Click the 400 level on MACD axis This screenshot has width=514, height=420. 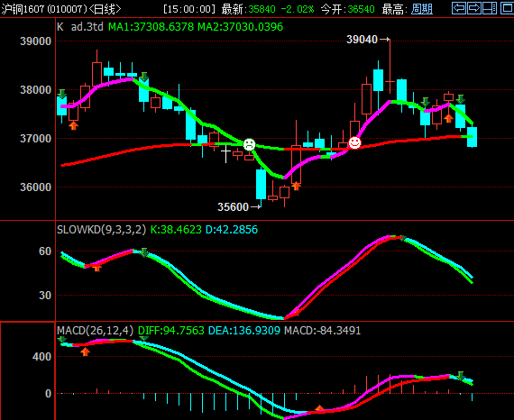point(42,356)
